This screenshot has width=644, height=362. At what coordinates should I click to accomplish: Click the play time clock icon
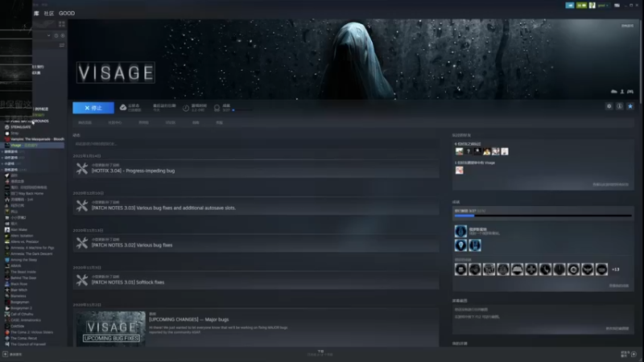186,108
